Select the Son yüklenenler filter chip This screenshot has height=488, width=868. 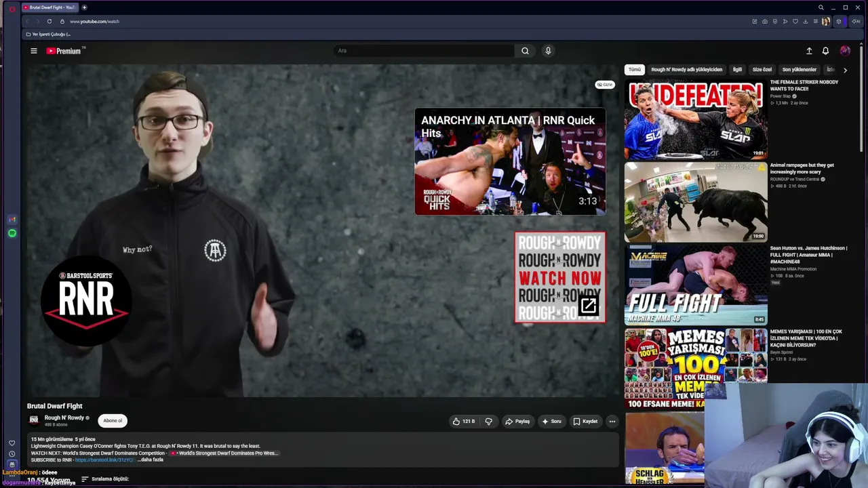coord(799,70)
